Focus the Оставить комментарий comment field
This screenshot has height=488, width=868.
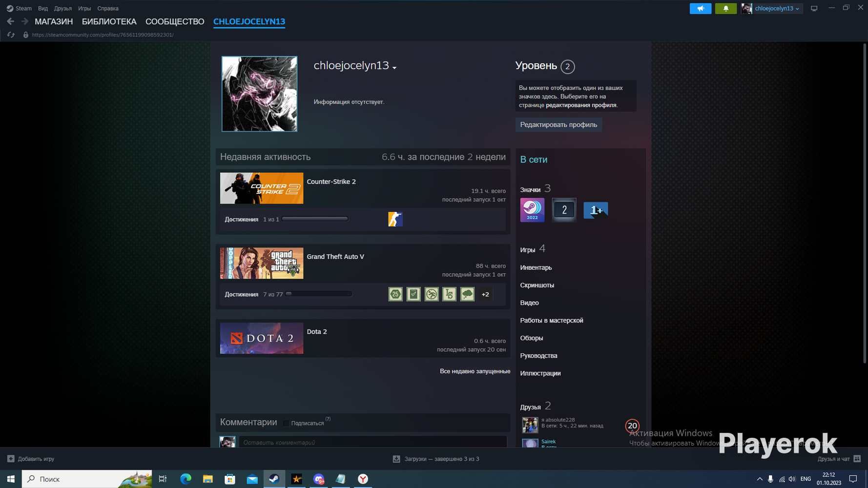pos(372,442)
